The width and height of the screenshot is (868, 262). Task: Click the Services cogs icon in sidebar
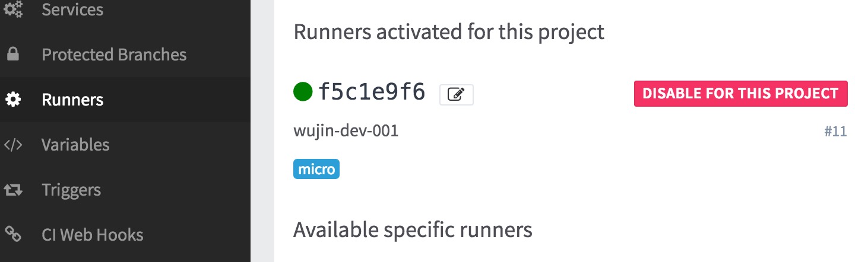click(x=12, y=9)
